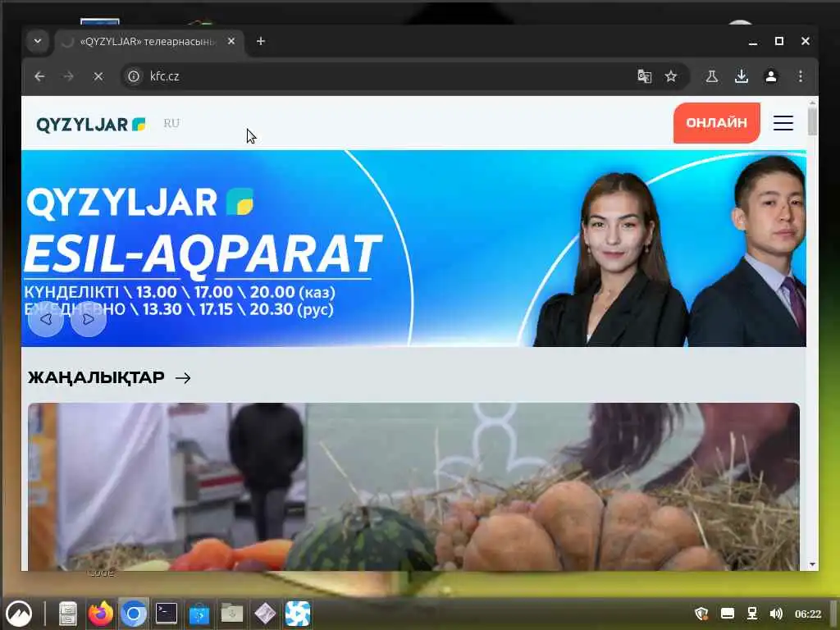The image size is (840, 630).
Task: View site information icon
Action: point(134,76)
